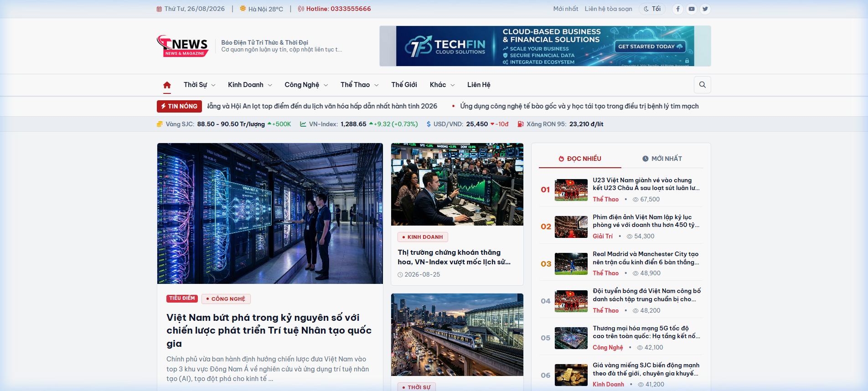868x391 pixels.
Task: Switch to the MỚI NHẤT tab
Action: (x=662, y=159)
